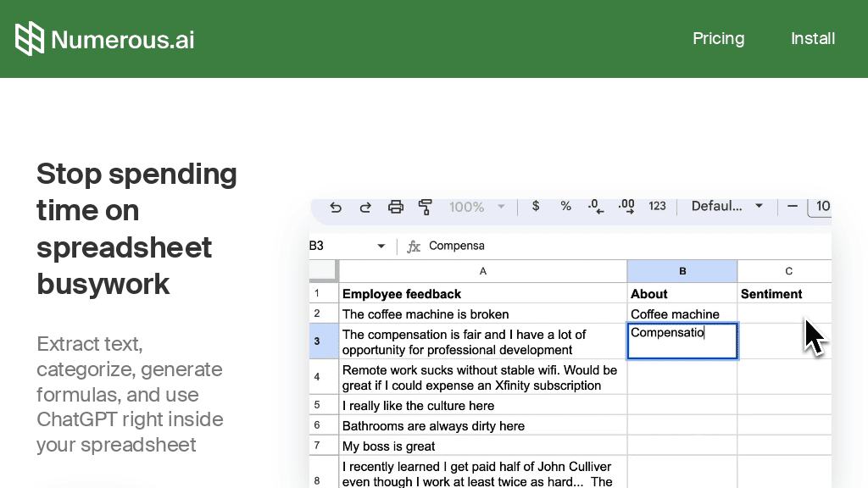Open the Print icon
Screen dimensions: 868x488
pyautogui.click(x=395, y=206)
